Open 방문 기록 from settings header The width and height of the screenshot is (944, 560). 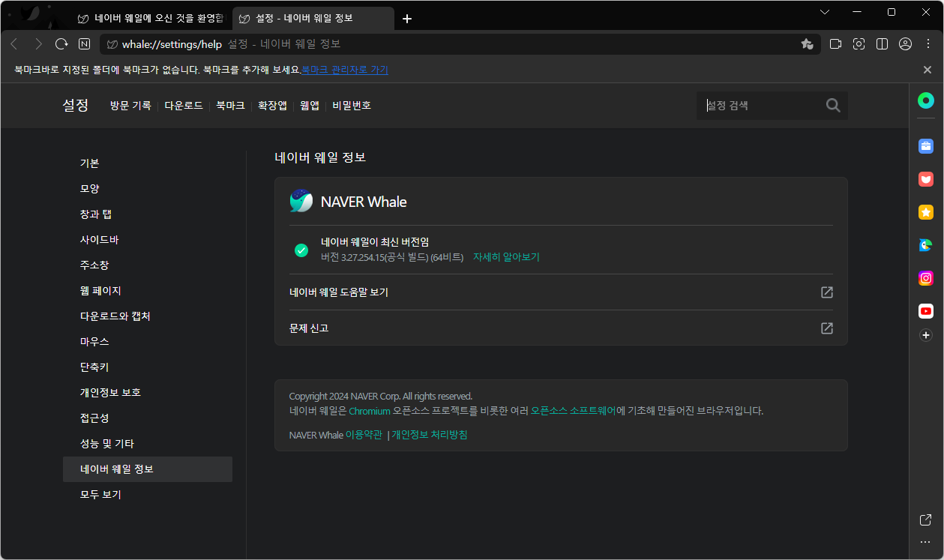pyautogui.click(x=130, y=106)
